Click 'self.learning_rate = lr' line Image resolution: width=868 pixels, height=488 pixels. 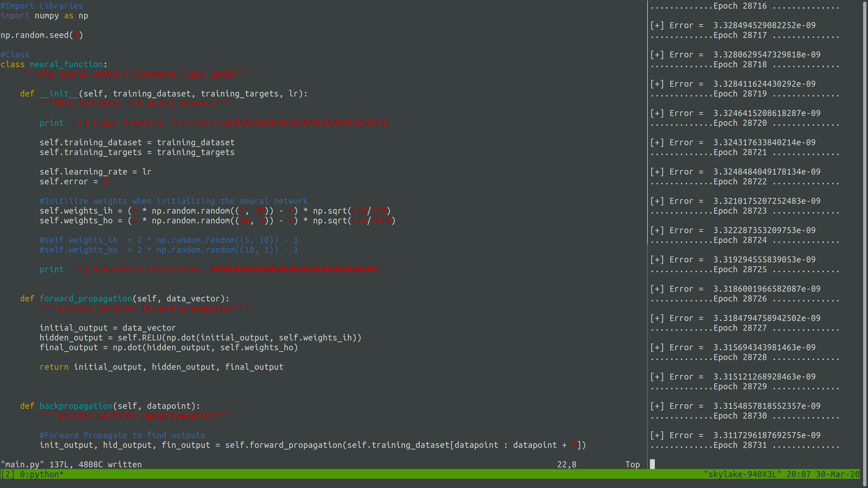(x=96, y=172)
